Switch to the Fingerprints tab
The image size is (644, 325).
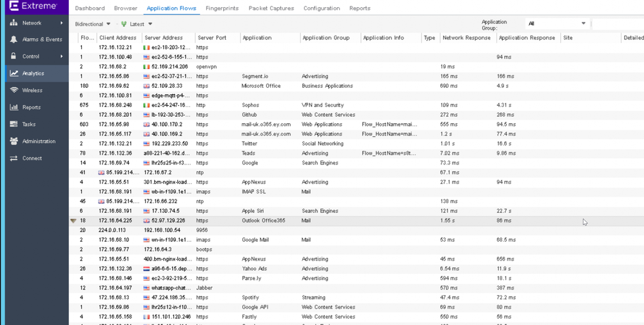pos(222,8)
